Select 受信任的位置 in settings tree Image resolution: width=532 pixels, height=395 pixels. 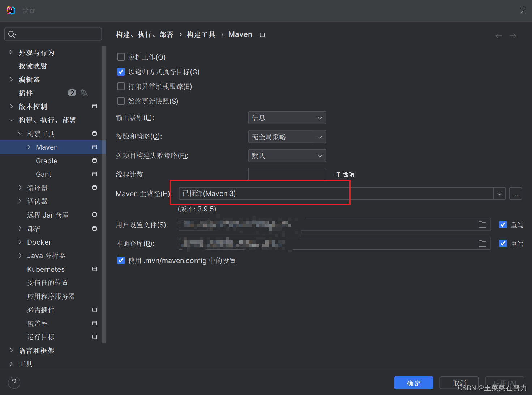pos(48,283)
